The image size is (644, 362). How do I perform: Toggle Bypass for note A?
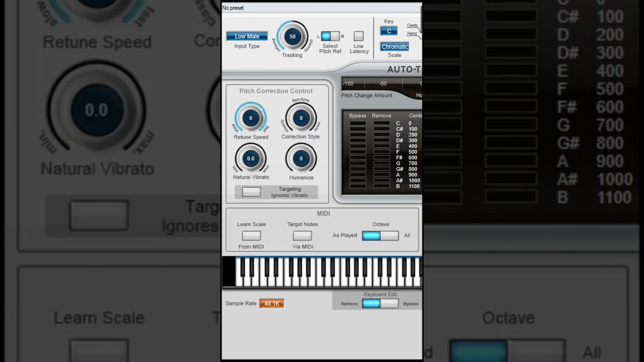click(358, 175)
